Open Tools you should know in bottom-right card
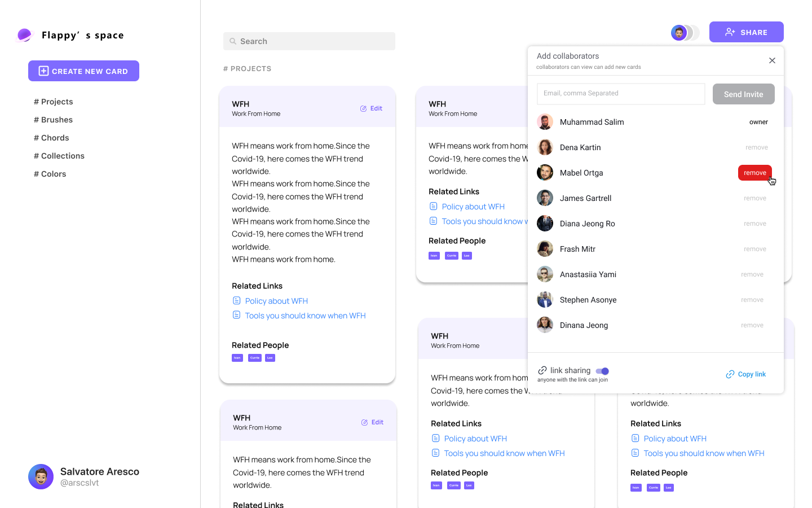Image resolution: width=812 pixels, height=508 pixels. pyautogui.click(x=704, y=453)
